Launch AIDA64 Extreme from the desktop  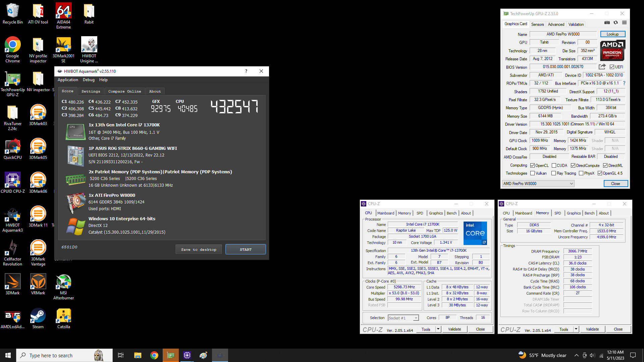pos(63,16)
